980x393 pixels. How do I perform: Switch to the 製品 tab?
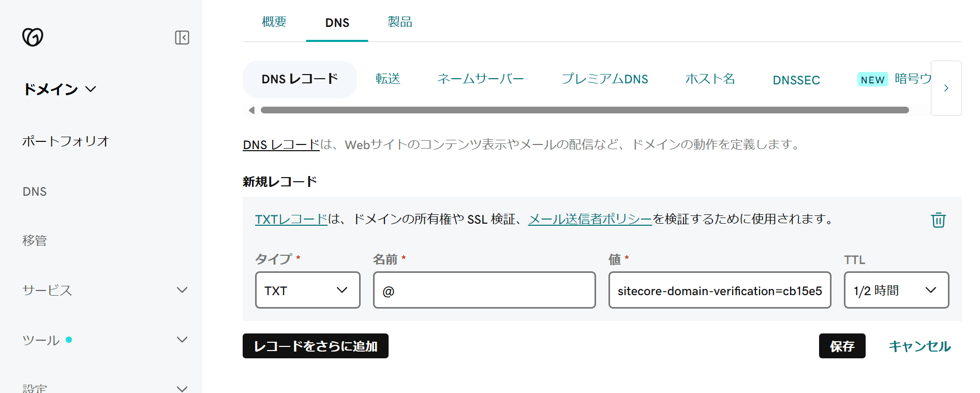[x=399, y=22]
